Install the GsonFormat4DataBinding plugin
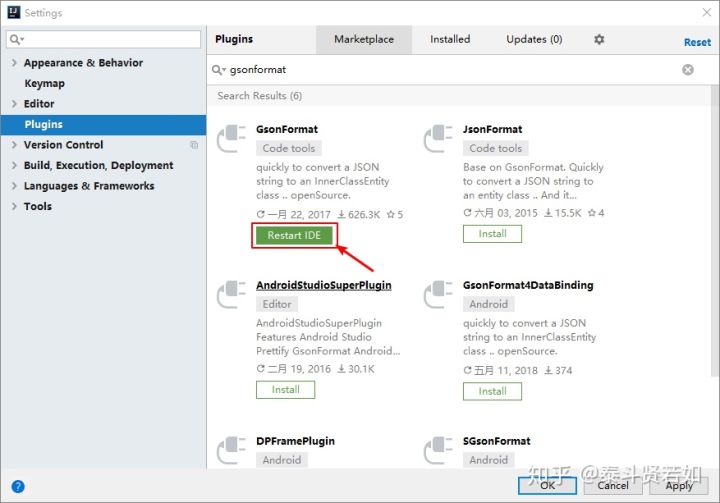Viewport: 720px width, 503px height. pos(492,391)
